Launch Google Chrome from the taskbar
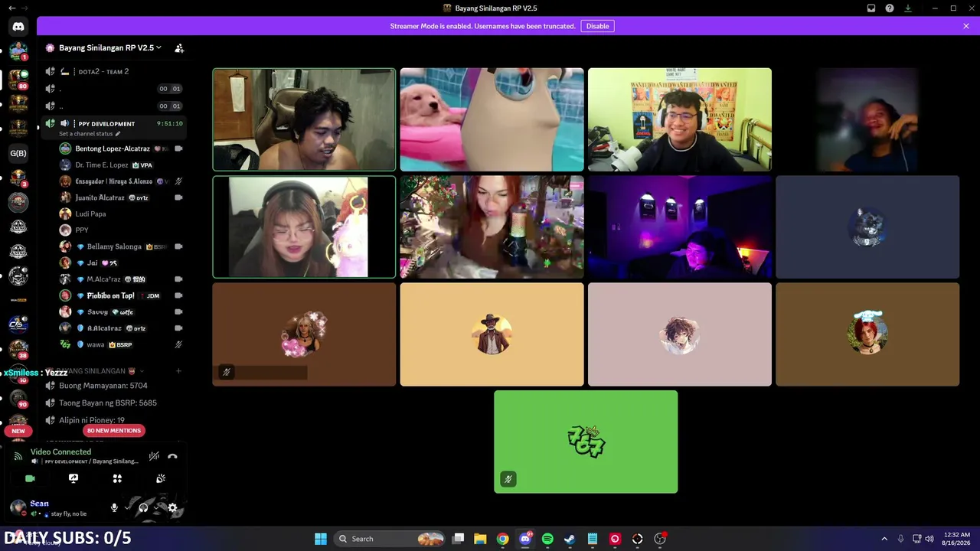Screen dimensions: 980x551 tap(502, 539)
